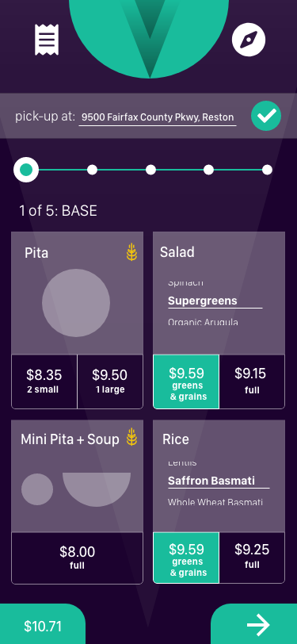Select Rice $9.59 greens & grains option
The height and width of the screenshot is (644, 297).
186,558
